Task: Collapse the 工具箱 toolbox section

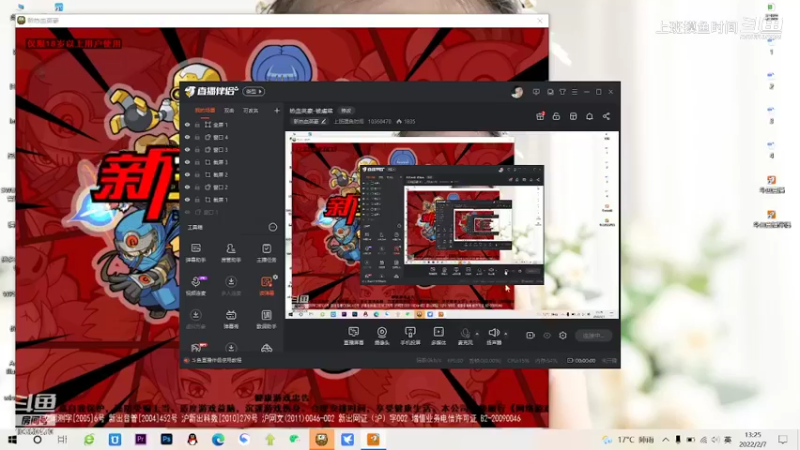Action: point(273,227)
